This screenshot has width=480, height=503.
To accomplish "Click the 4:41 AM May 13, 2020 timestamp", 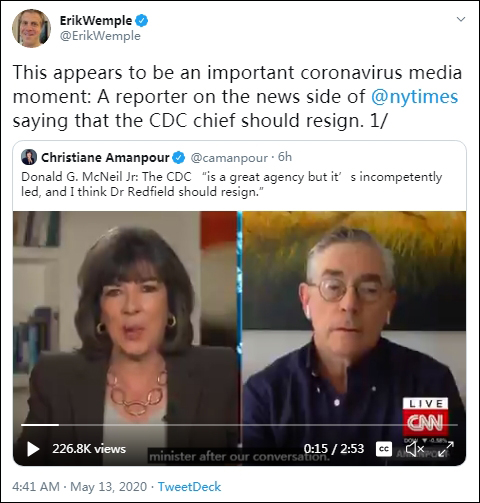I will (80, 487).
